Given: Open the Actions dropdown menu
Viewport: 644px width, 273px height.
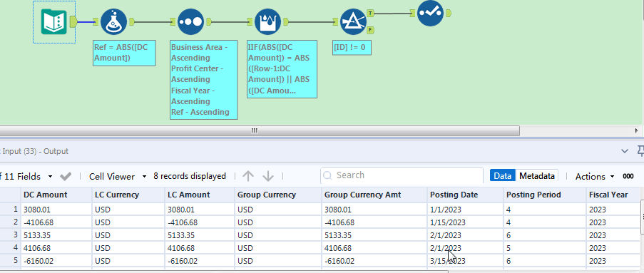Looking at the screenshot, I should coord(595,176).
